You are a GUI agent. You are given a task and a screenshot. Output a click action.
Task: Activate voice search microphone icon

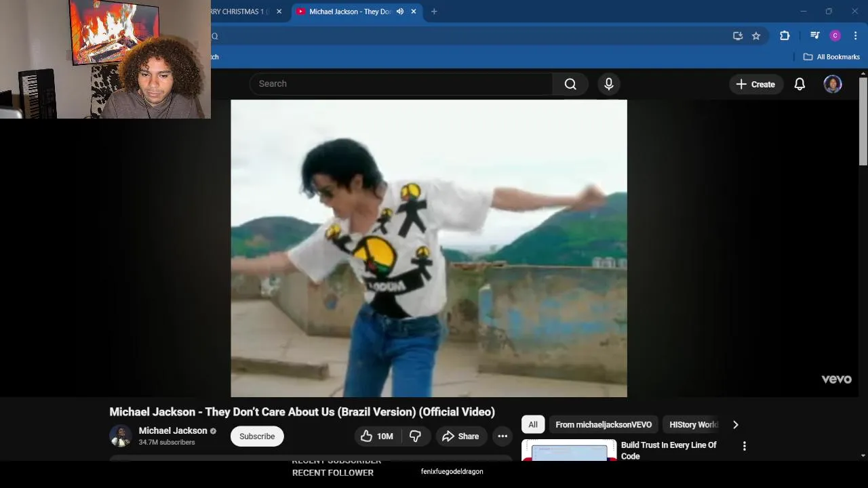[x=609, y=84]
